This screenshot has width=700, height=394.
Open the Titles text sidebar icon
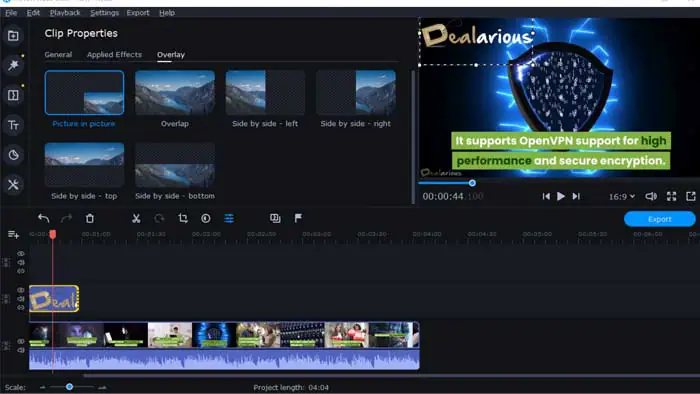click(13, 125)
